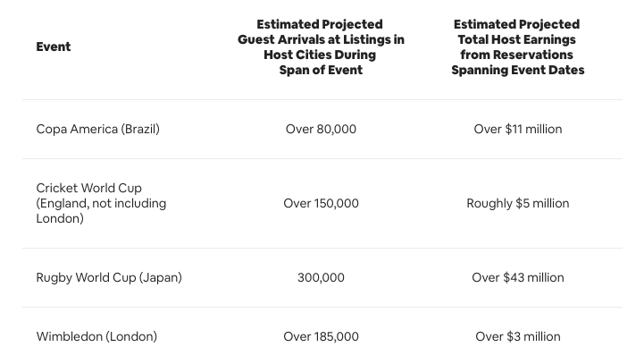Screen dimensions: 644x364
Task: Click "Spanning Event Dates" in the header
Action: pyautogui.click(x=517, y=70)
